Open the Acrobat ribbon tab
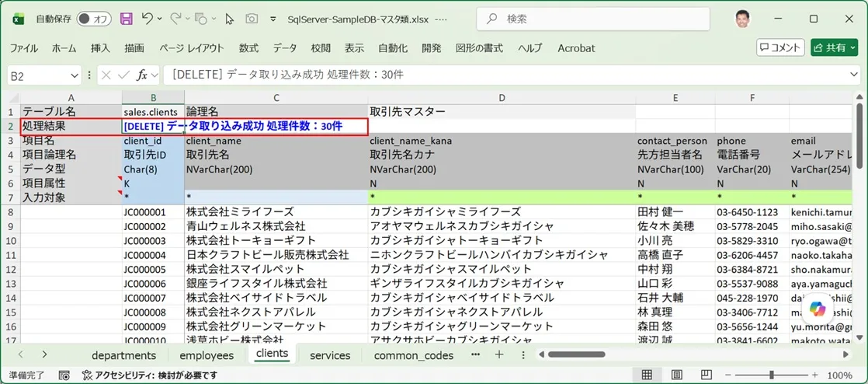Image resolution: width=868 pixels, height=384 pixels. [x=576, y=48]
